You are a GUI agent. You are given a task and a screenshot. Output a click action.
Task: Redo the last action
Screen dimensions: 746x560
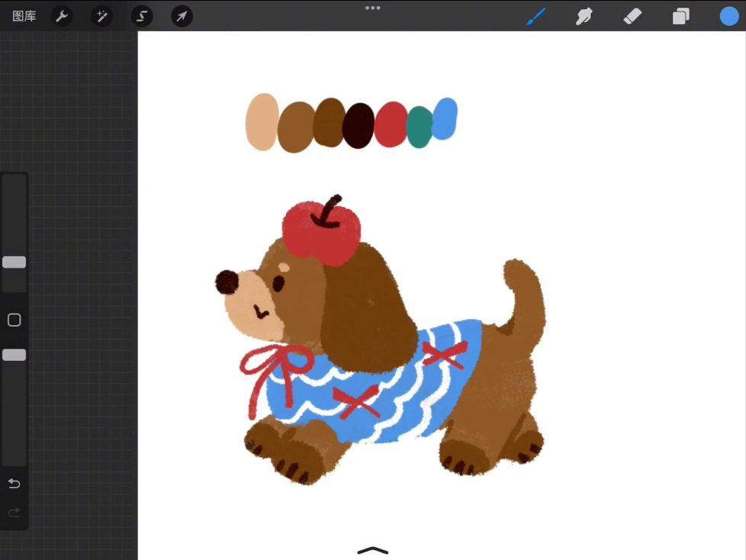click(14, 513)
